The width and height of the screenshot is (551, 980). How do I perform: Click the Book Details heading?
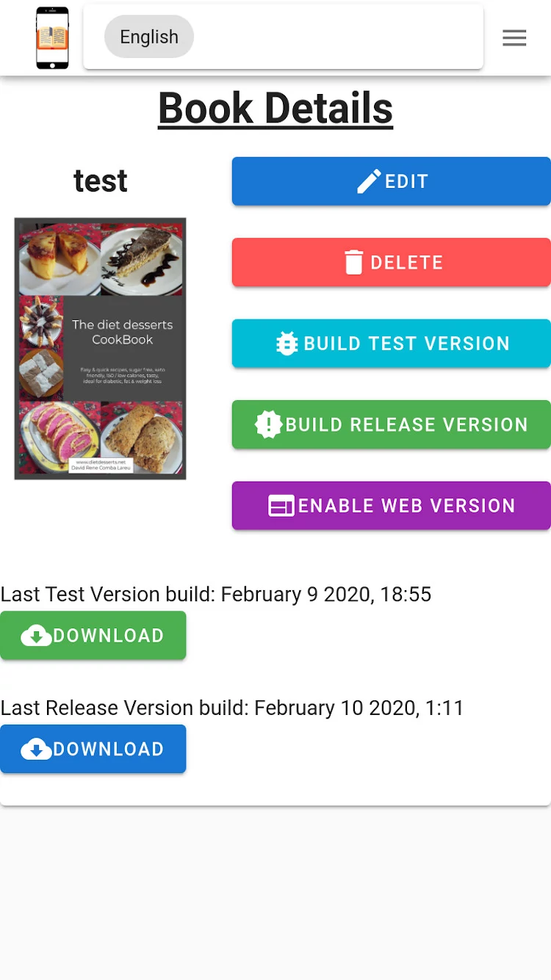[x=275, y=109]
